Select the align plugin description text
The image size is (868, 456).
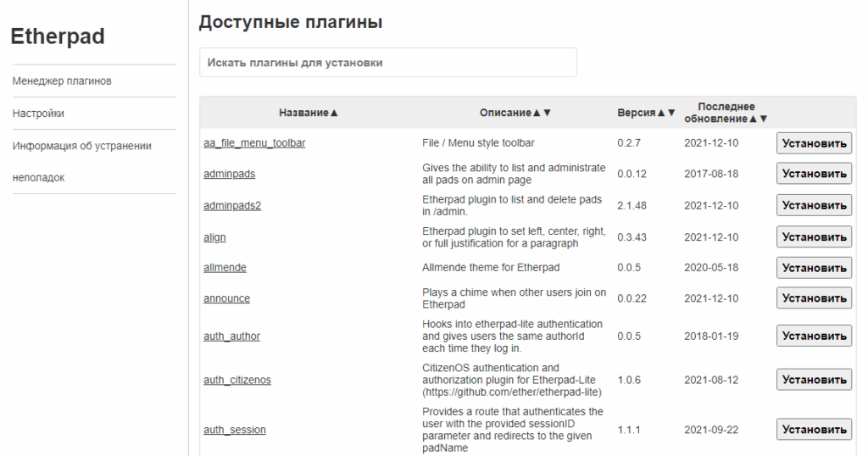pos(515,236)
